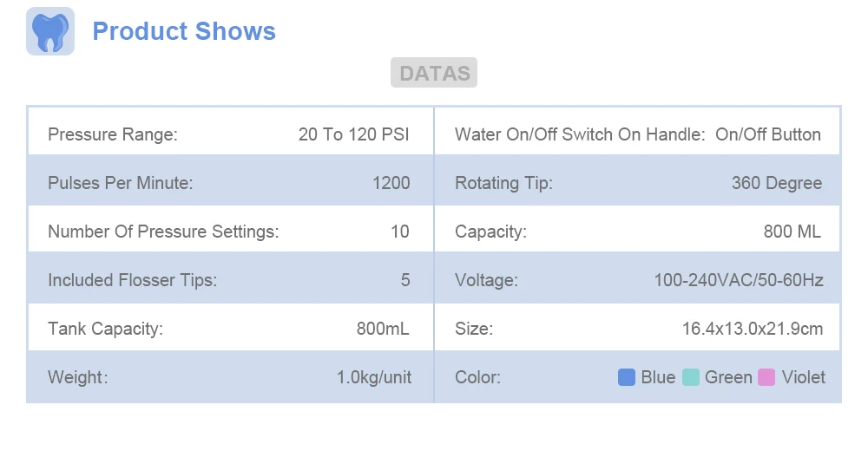Click the 1.0kg/unit weight value
868x457 pixels.
click(x=374, y=377)
